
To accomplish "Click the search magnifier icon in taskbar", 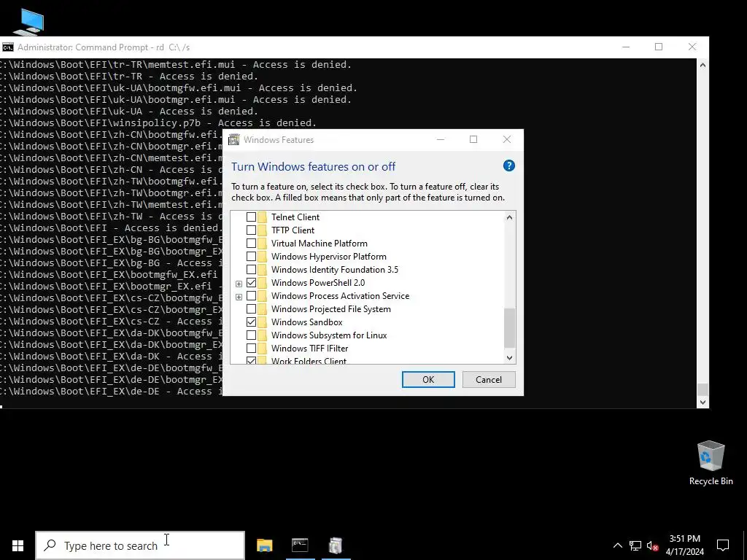I will click(x=50, y=545).
